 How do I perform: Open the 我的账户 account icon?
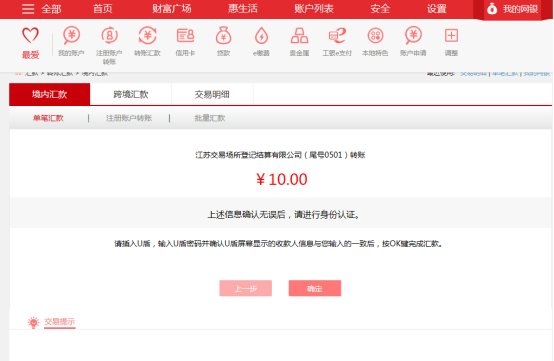click(x=71, y=35)
